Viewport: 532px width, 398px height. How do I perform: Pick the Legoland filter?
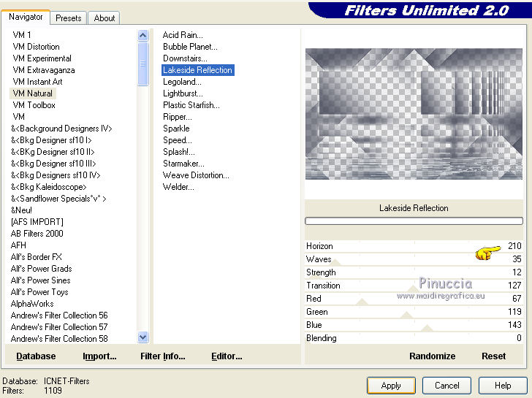[x=182, y=82]
